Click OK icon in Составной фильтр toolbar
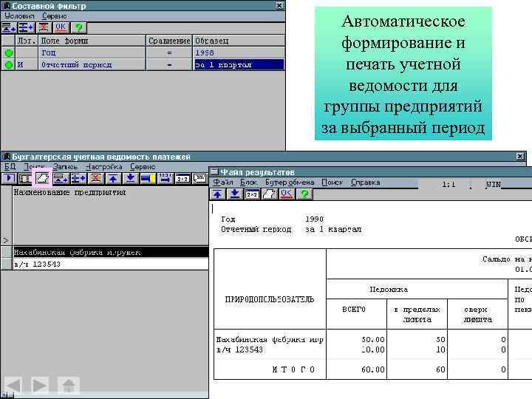Screen dimensions: 532x399 click(61, 27)
